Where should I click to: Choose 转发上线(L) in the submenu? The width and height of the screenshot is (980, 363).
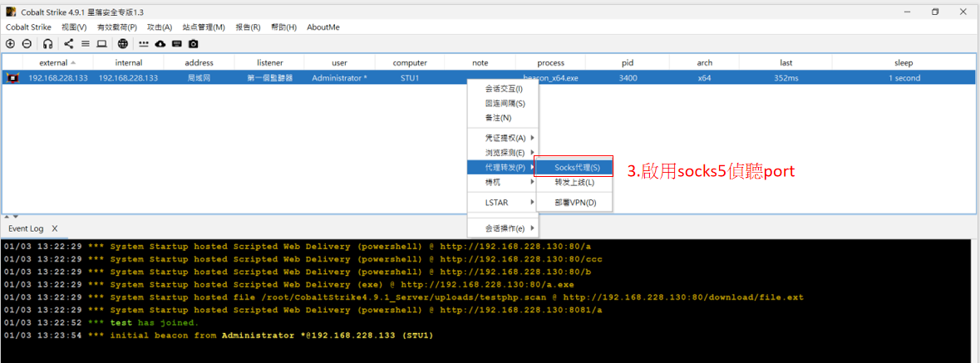(574, 183)
